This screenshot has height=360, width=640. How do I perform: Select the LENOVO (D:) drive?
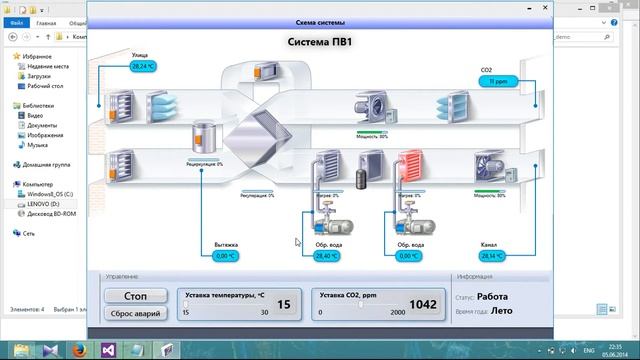[x=43, y=204]
